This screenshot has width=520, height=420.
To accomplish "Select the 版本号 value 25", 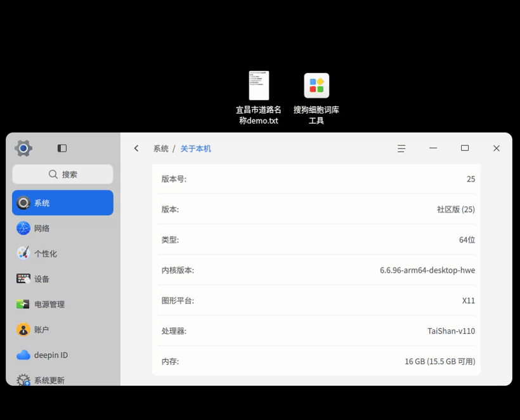I will click(471, 179).
